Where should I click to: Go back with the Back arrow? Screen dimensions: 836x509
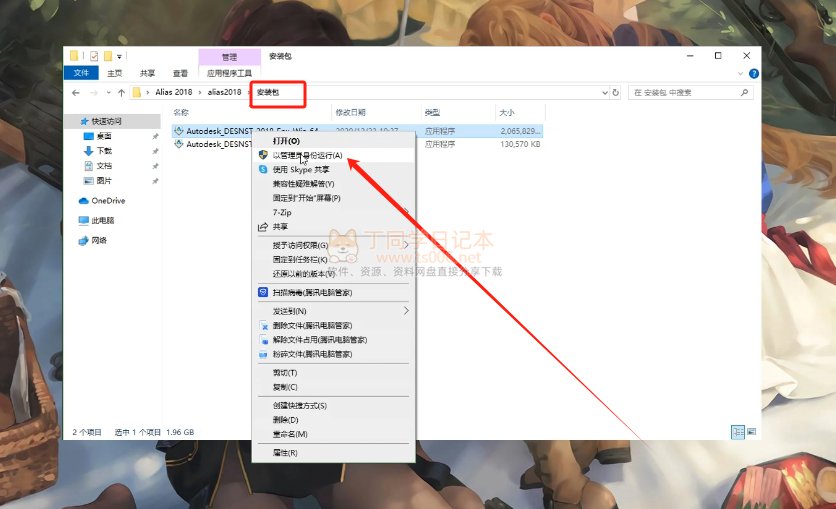point(76,93)
